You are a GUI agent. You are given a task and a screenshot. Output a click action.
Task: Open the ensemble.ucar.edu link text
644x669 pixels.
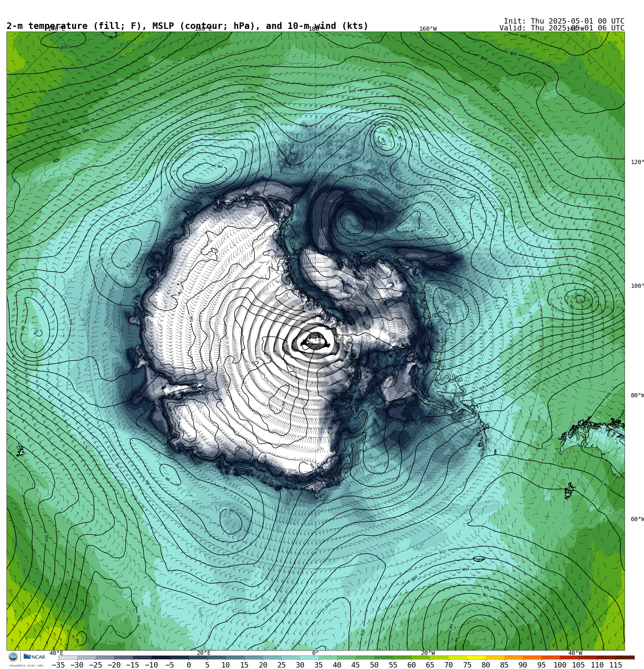(x=26, y=666)
